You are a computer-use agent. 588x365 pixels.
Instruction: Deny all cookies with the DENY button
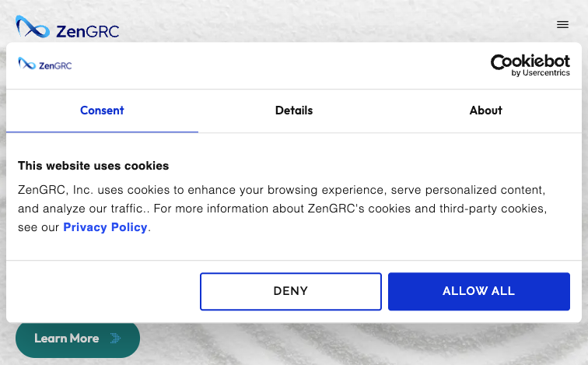click(x=291, y=292)
